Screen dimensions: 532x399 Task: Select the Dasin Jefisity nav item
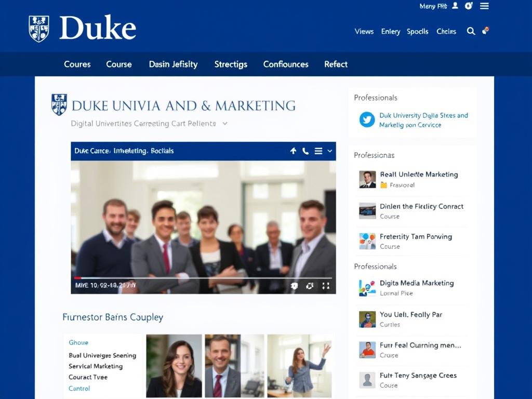pyautogui.click(x=174, y=64)
